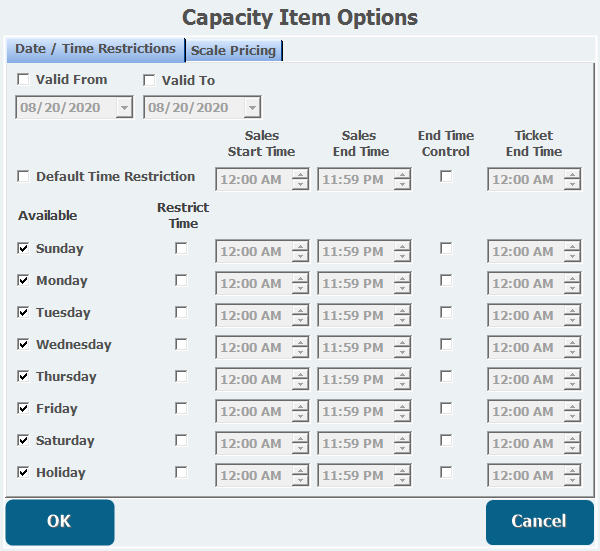This screenshot has width=600, height=551.
Task: Open the Valid To date dropdown
Action: tap(251, 107)
